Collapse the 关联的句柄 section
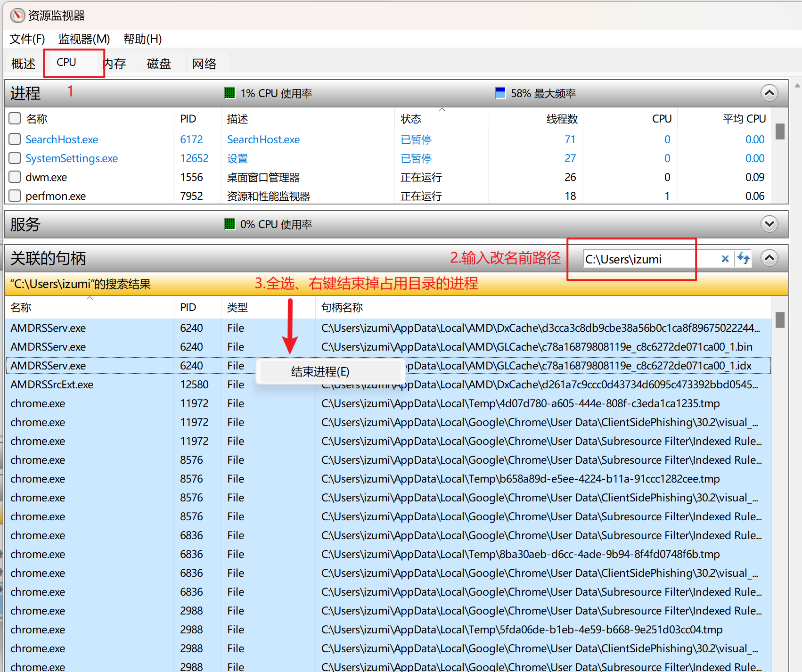The image size is (802, 672). [x=769, y=258]
